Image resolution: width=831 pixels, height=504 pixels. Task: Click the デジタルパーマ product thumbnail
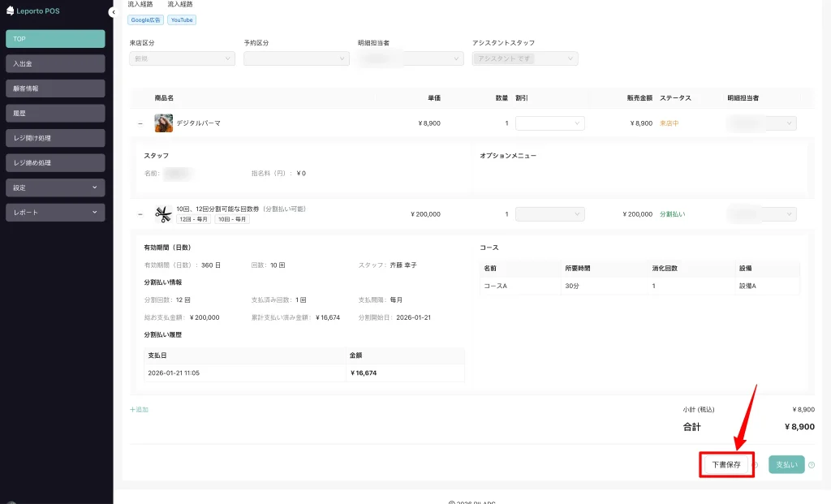click(164, 123)
